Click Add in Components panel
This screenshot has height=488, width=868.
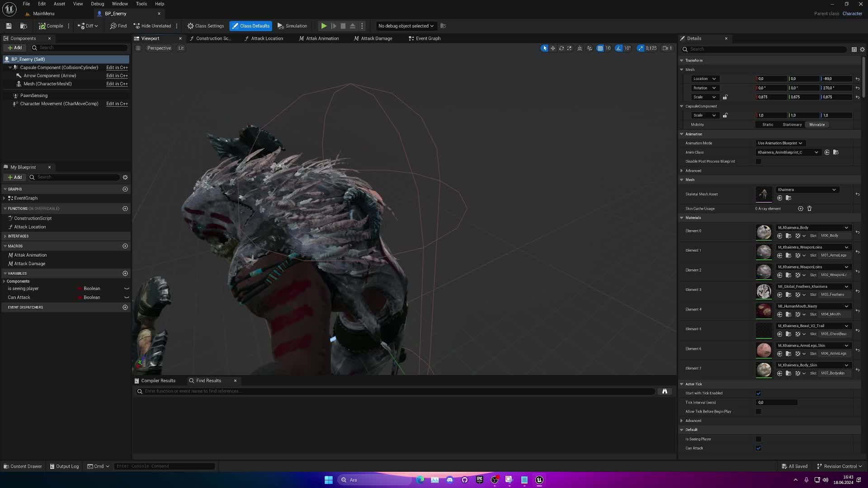[x=15, y=47]
